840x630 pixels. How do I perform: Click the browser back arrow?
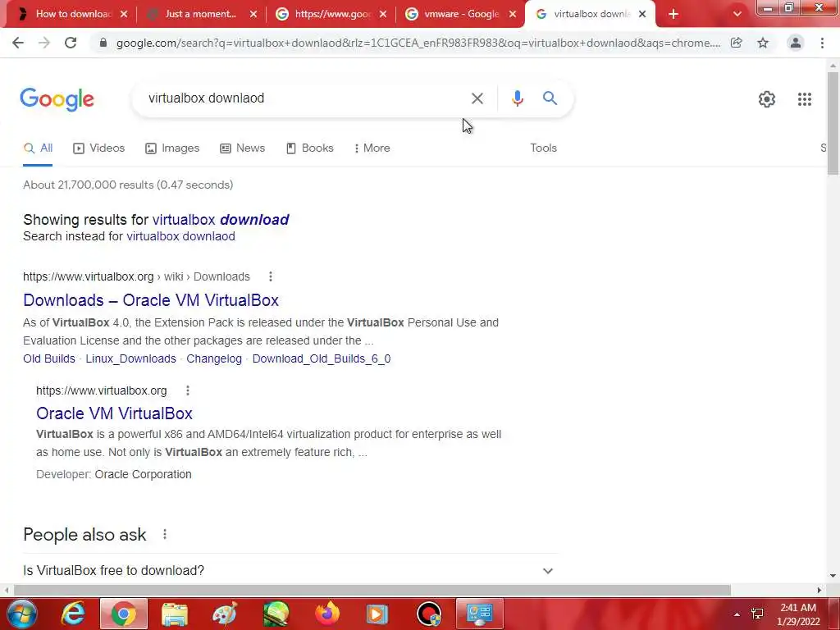(18, 43)
